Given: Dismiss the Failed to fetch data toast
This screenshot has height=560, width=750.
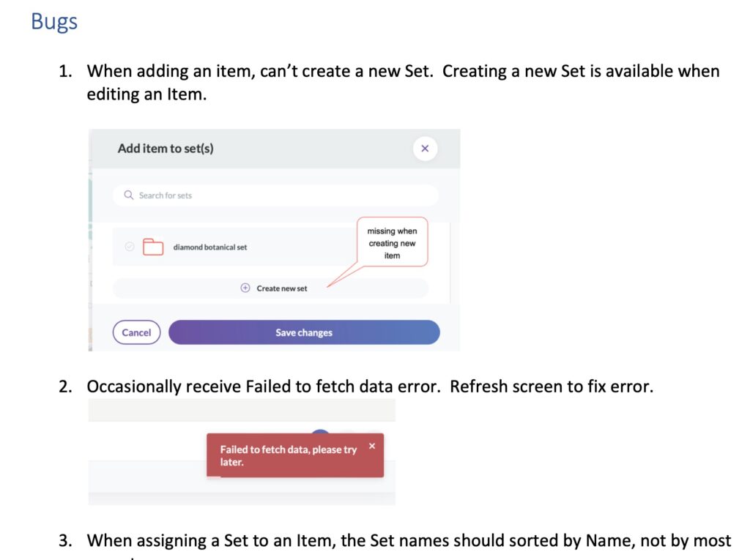Looking at the screenshot, I should tap(372, 446).
